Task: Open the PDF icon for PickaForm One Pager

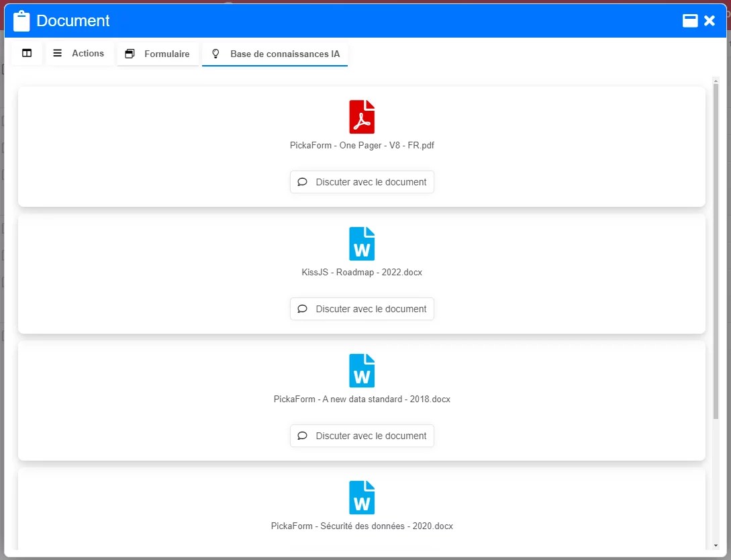Action: click(362, 117)
